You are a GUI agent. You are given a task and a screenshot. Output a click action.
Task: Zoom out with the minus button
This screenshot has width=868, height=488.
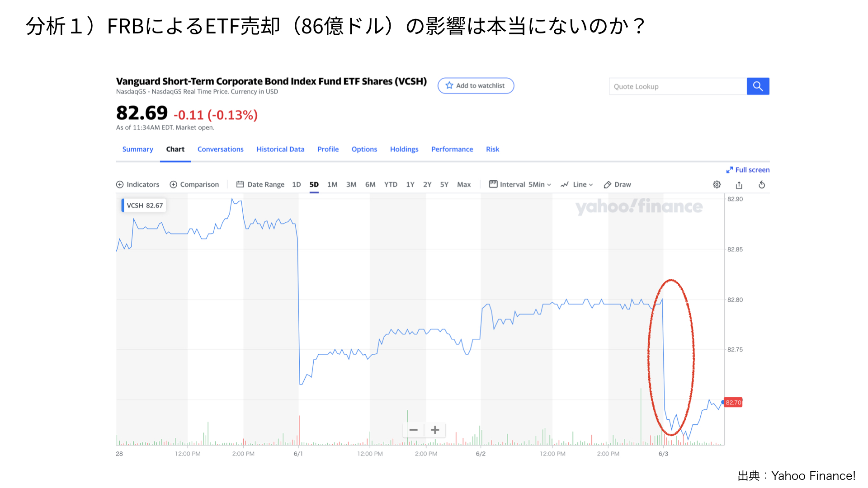point(413,430)
